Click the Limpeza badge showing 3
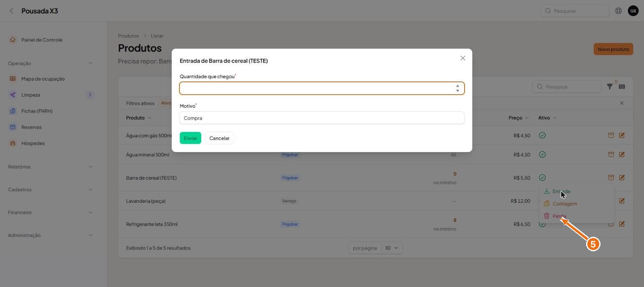The image size is (644, 287). click(x=90, y=95)
